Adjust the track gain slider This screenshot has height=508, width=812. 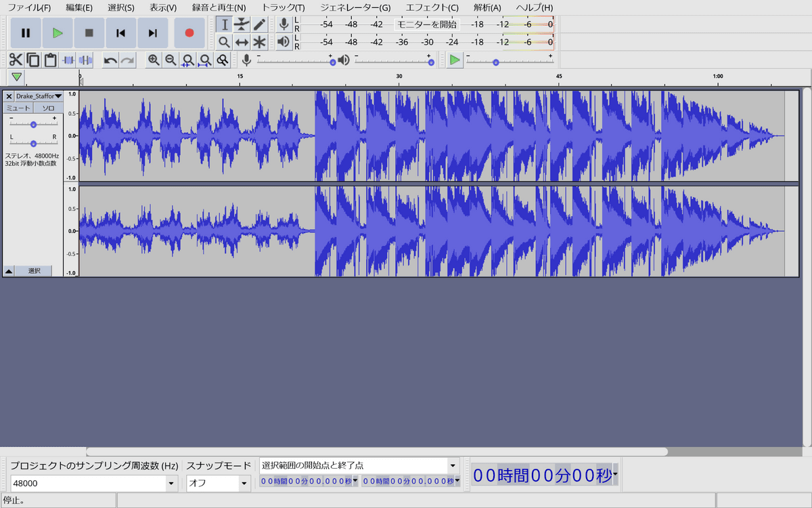[x=32, y=124]
